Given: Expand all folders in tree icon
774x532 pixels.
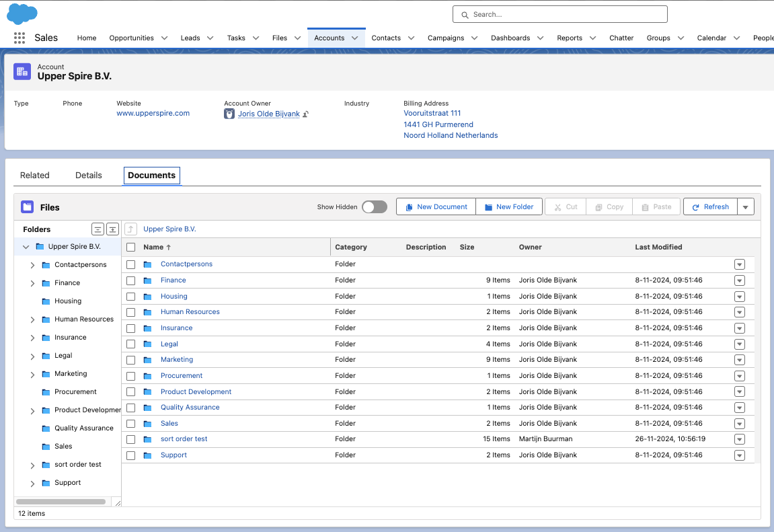Looking at the screenshot, I should point(112,229).
